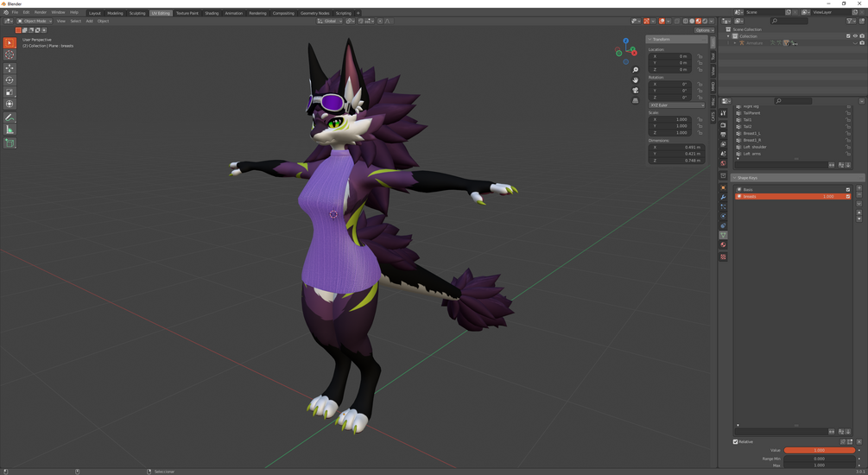Open the XYZ Euler rotation mode dropdown
Screen dimensions: 868x475
pos(676,105)
